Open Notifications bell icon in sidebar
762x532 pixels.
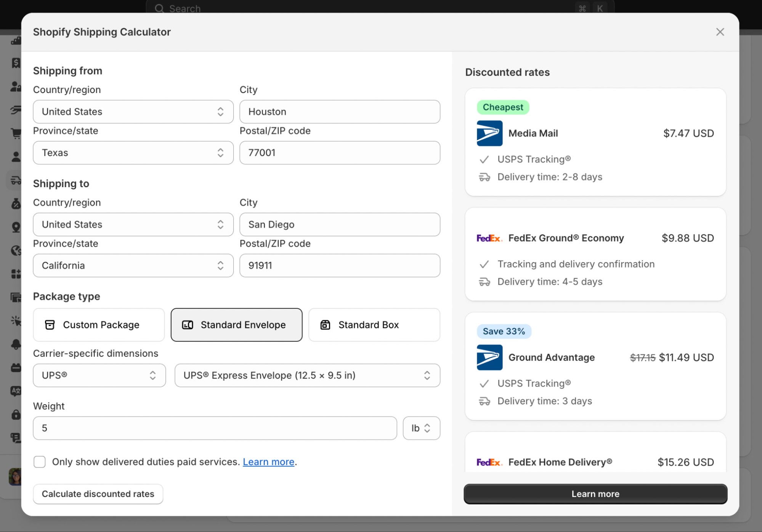tap(16, 344)
